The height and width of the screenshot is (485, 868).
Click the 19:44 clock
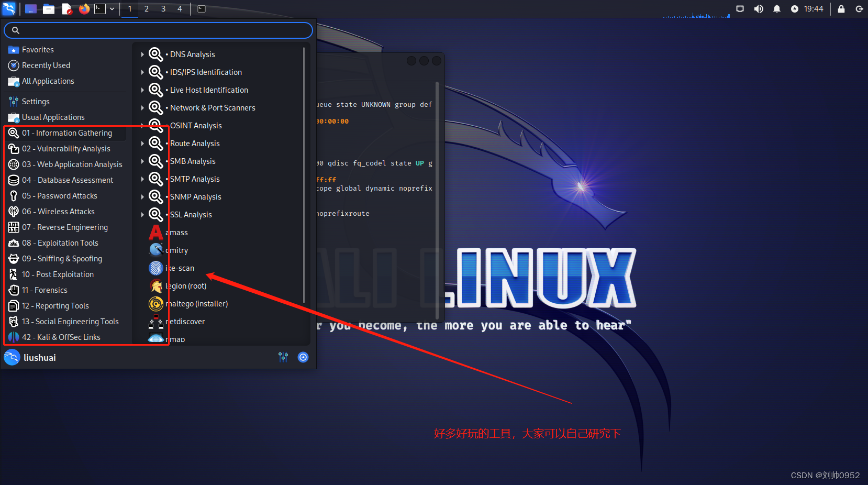point(814,9)
